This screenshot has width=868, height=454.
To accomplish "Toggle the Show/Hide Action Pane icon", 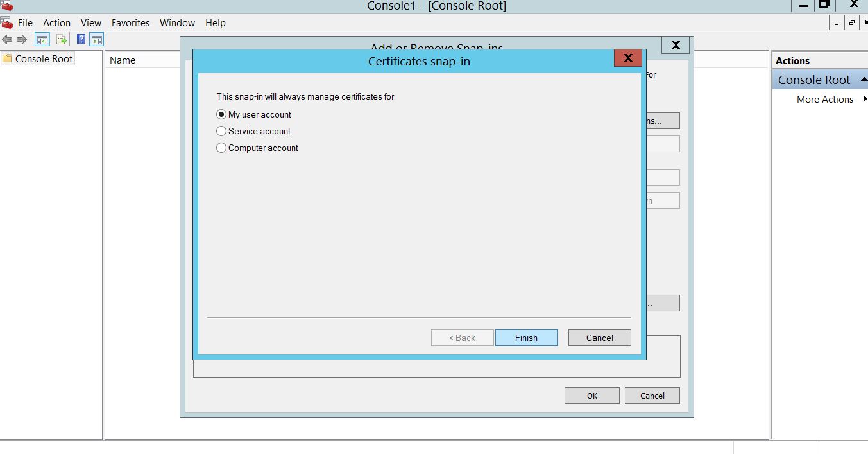I will 96,40.
